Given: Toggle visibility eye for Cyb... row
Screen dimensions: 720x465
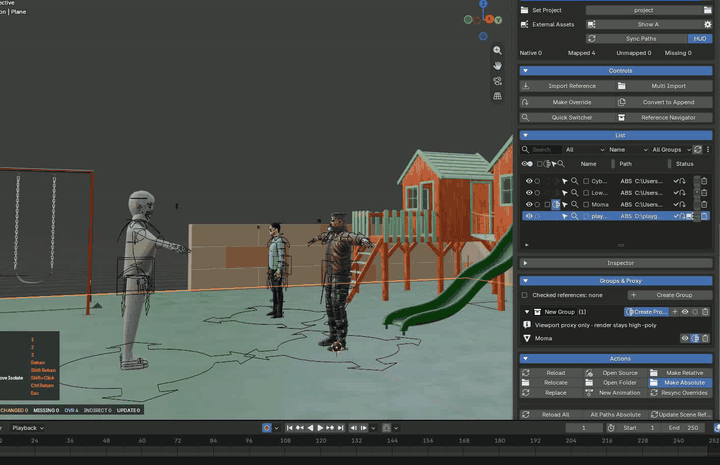Looking at the screenshot, I should tap(529, 181).
